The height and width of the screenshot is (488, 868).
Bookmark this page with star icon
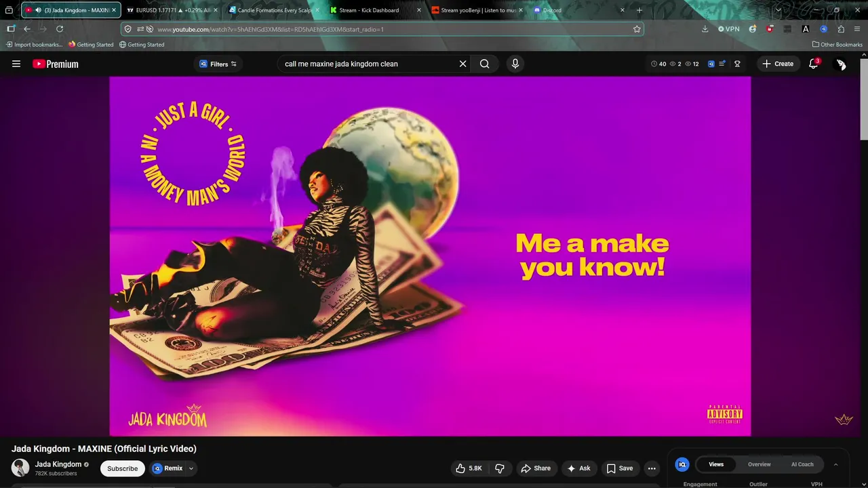[637, 29]
